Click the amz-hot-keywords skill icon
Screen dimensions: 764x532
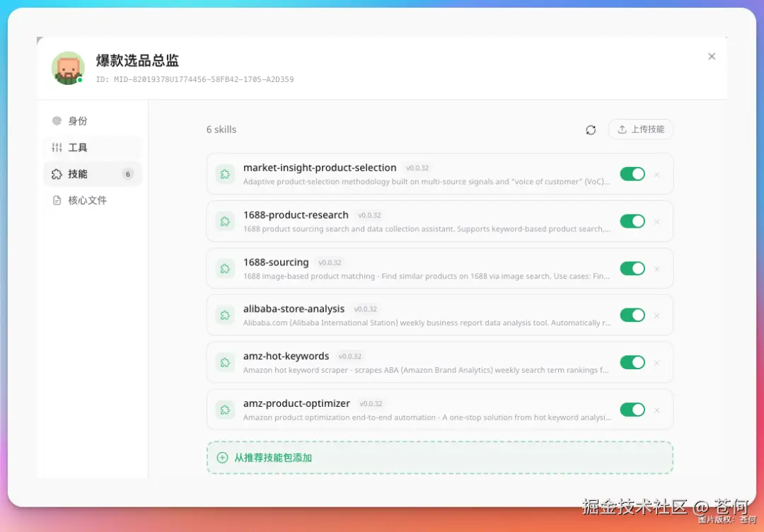pyautogui.click(x=225, y=362)
